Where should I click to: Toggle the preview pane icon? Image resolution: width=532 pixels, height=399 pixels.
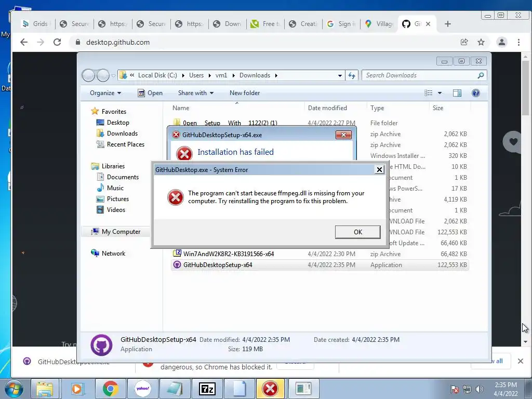(457, 93)
